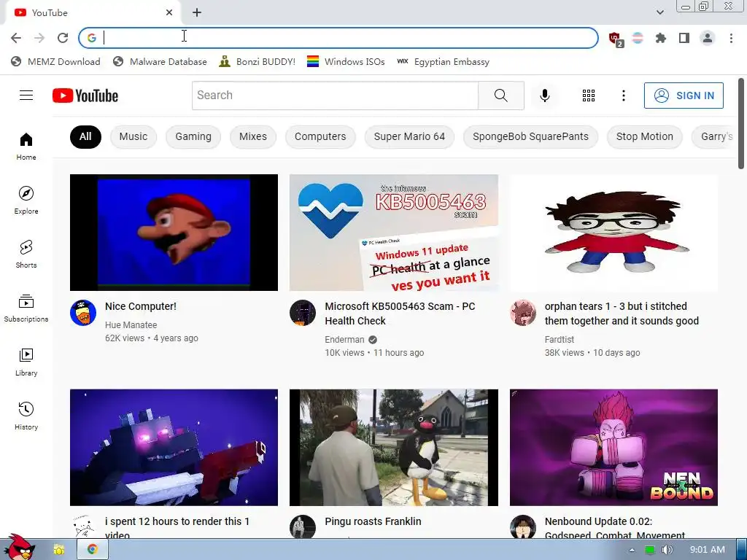The height and width of the screenshot is (560, 747).
Task: Open the Minecraft render video thumbnail
Action: (174, 447)
